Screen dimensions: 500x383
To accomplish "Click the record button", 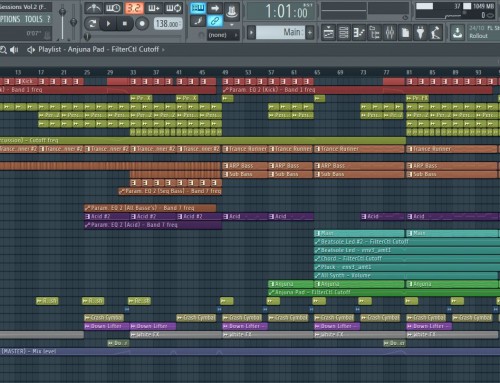I will point(142,23).
